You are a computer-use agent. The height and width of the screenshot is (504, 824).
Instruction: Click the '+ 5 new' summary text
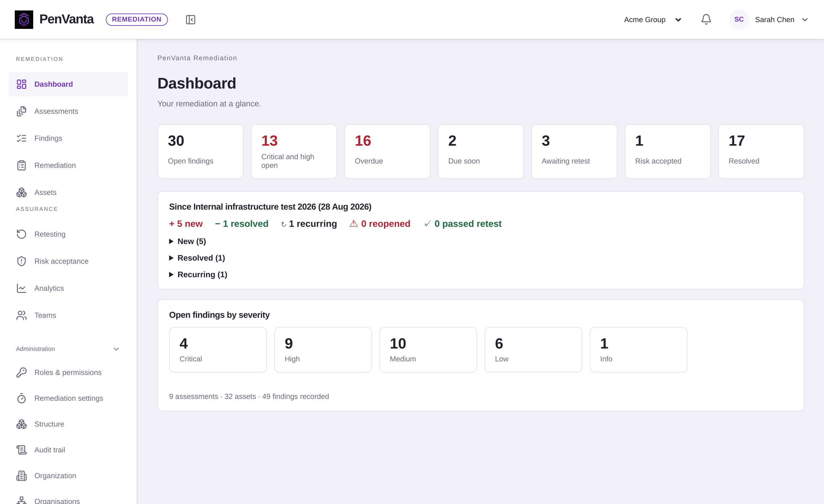pos(186,224)
